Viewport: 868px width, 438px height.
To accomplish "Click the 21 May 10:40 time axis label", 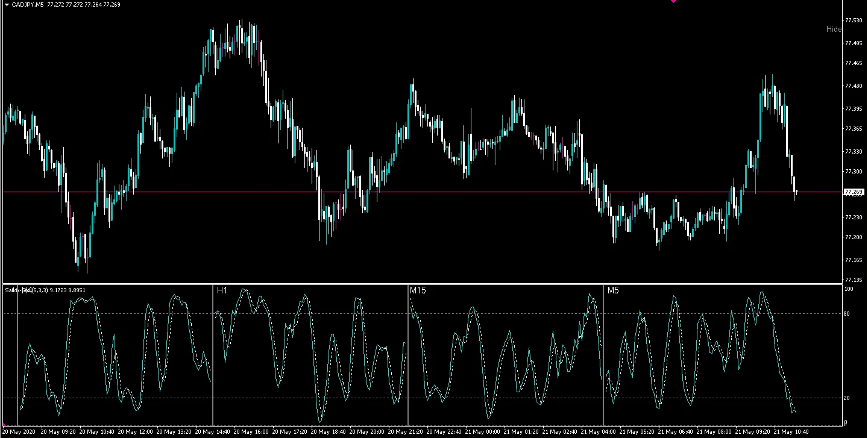I will click(x=791, y=432).
